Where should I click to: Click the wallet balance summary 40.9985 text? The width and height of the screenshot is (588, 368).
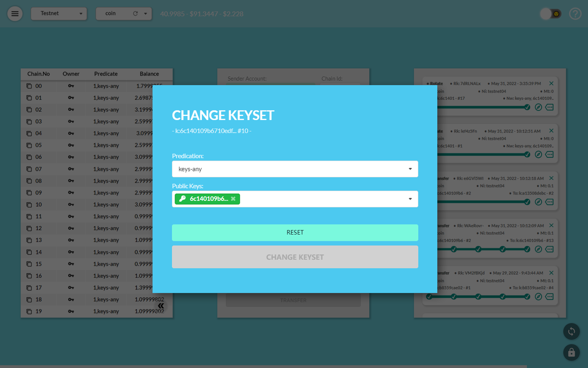202,14
